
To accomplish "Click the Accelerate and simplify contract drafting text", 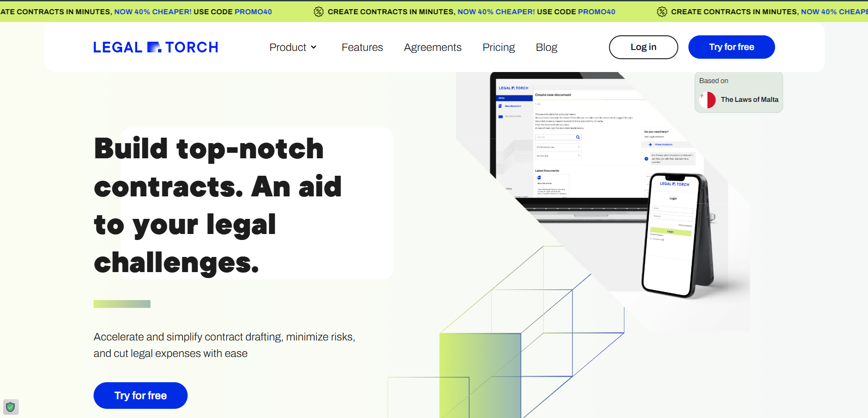I will click(x=224, y=345).
